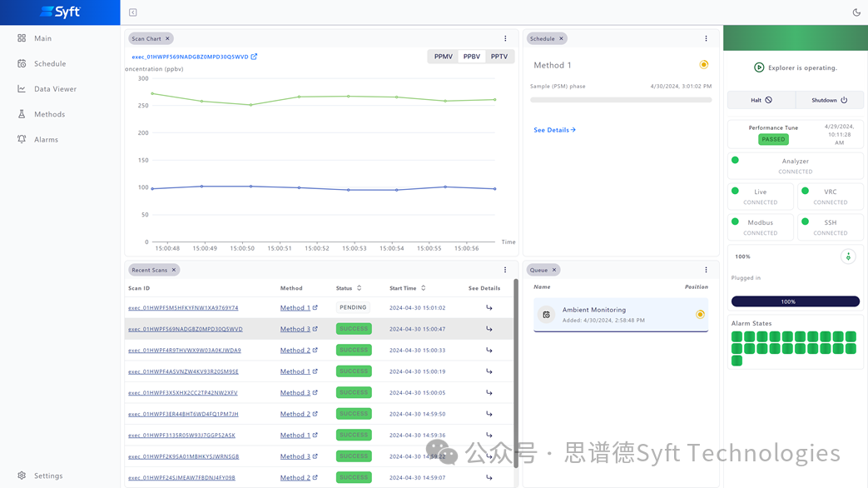Toggle dark mode with the moon icon
This screenshot has width=868, height=488.
point(856,12)
